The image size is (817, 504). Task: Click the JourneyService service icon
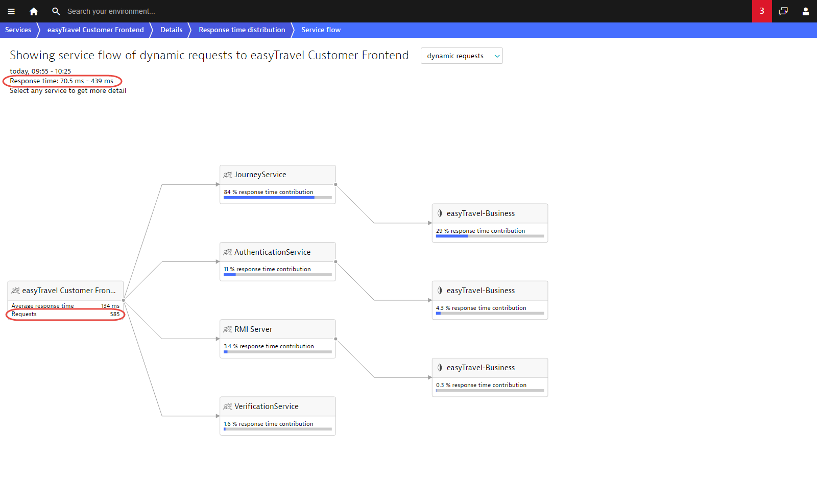click(228, 175)
